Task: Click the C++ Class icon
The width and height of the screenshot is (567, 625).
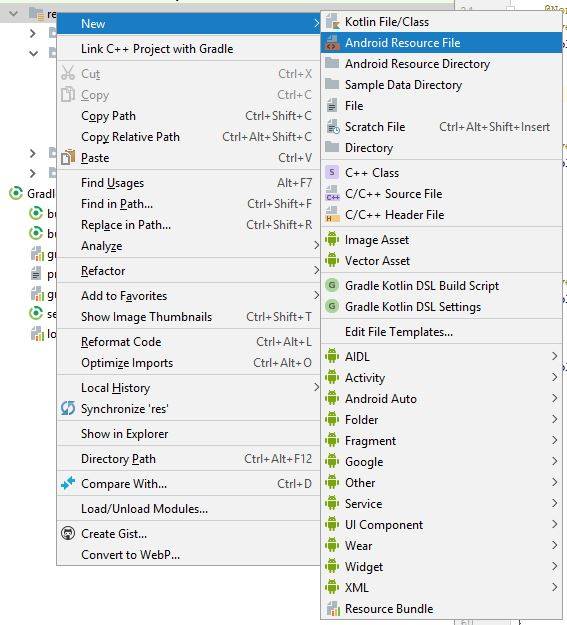Action: (332, 173)
